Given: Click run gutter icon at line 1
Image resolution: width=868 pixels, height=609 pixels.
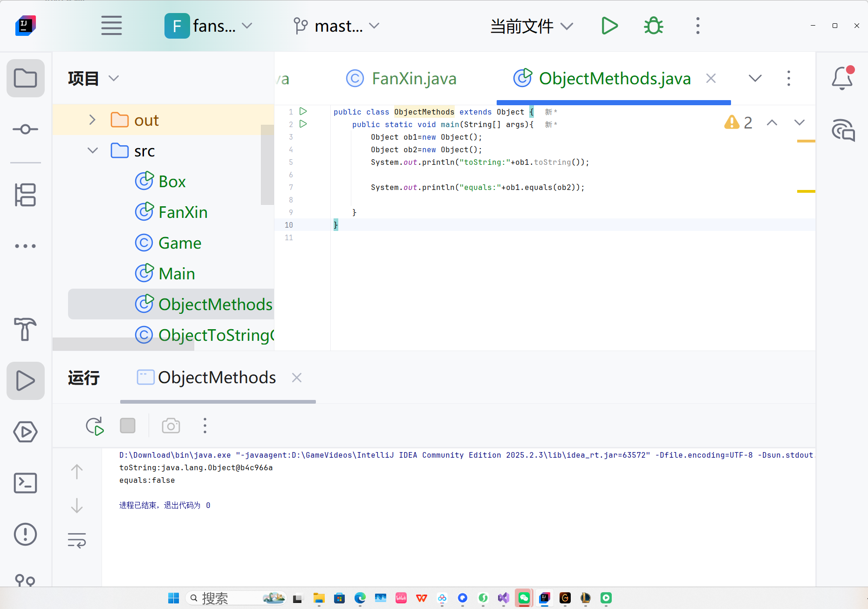Looking at the screenshot, I should pos(303,111).
